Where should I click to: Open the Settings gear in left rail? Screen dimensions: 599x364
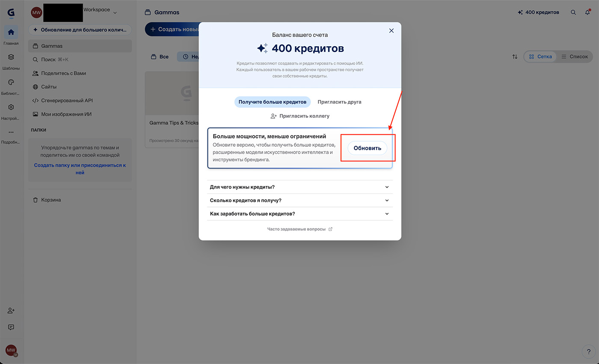tap(11, 107)
